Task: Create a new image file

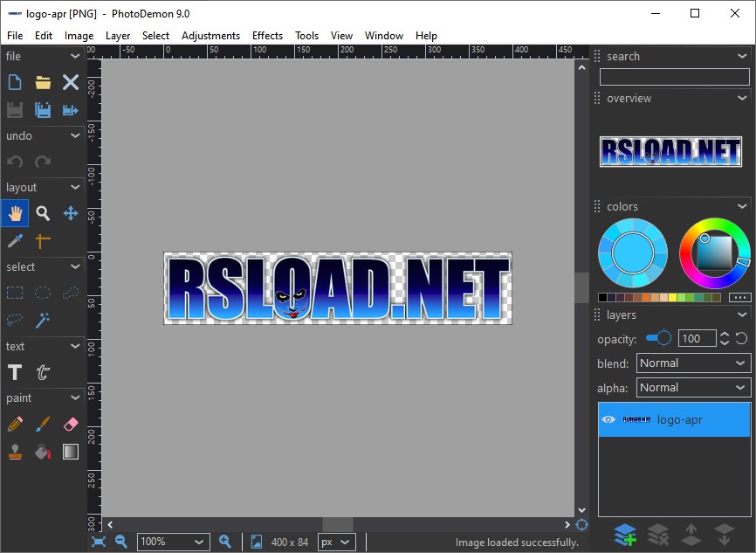Action: 15,82
